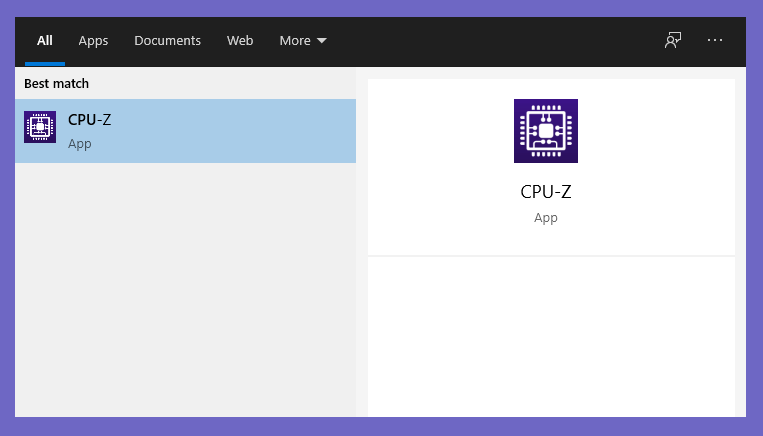Switch to the All search tab
Viewport: 763px width, 436px height.
pyautogui.click(x=45, y=41)
